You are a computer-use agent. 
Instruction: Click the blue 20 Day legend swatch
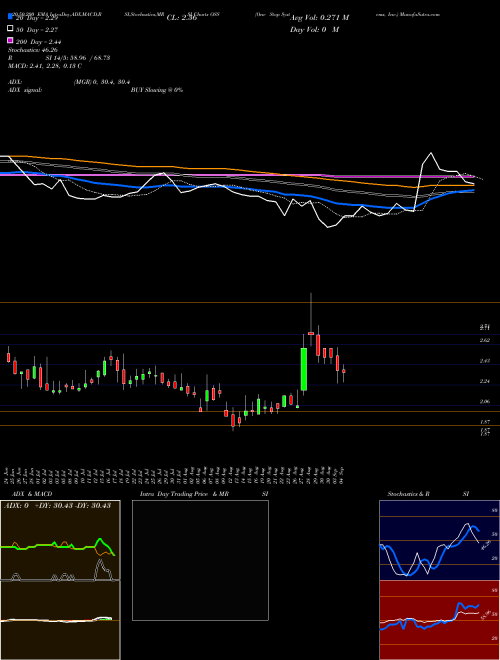(x=11, y=17)
